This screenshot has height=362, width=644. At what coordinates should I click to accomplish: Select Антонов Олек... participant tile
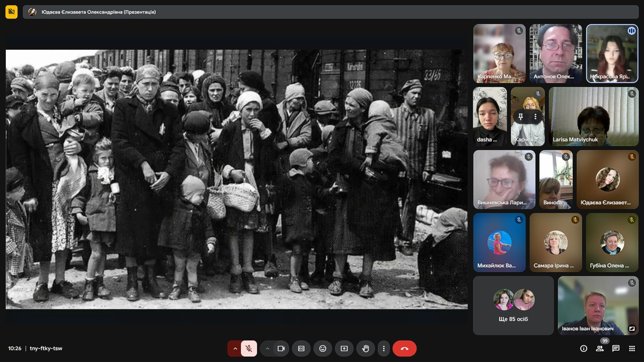point(556,54)
